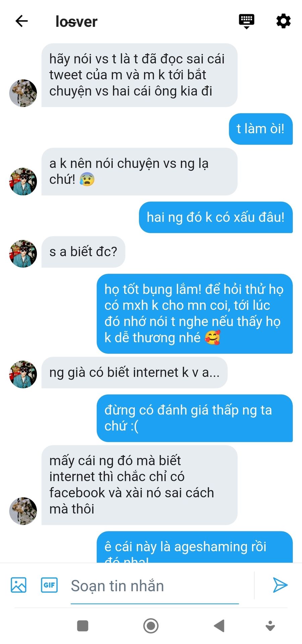Screen dimensions: 302x644
Task: Tap the 'hai ng đó k có xấu đâu!' bubble
Action: tap(216, 217)
